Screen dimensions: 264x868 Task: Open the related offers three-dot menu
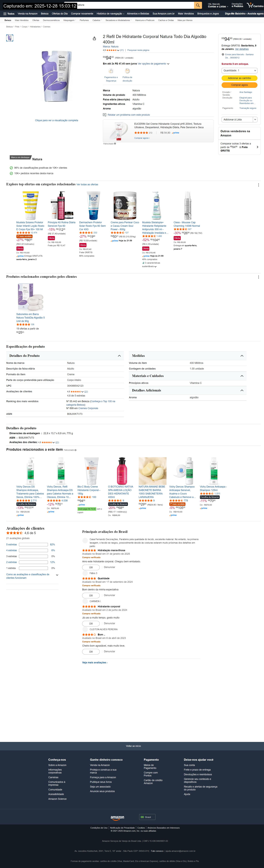[x=258, y=185]
